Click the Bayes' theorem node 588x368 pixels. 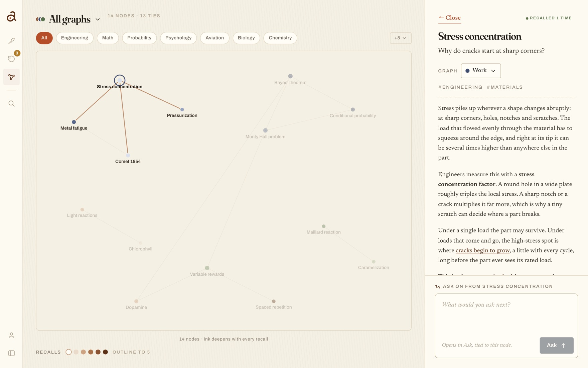(290, 76)
